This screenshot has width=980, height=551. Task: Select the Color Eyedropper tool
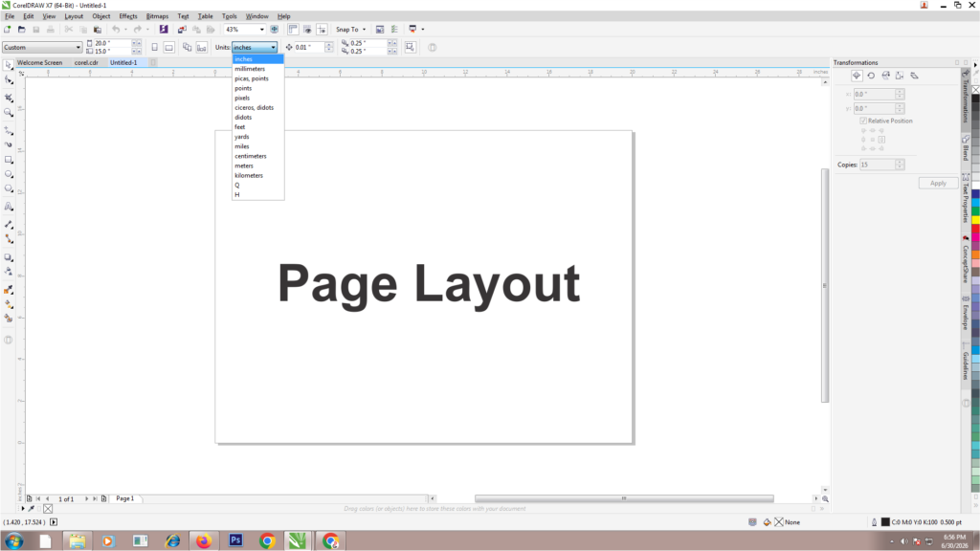pyautogui.click(x=8, y=289)
